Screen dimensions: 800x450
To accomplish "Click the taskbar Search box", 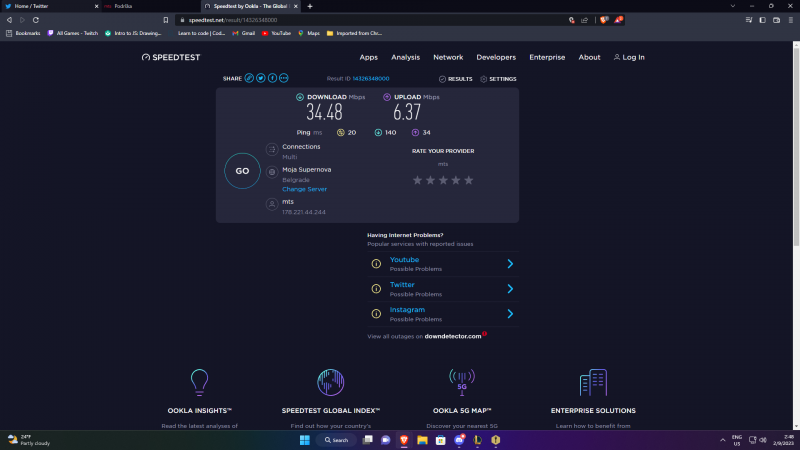I will point(336,440).
